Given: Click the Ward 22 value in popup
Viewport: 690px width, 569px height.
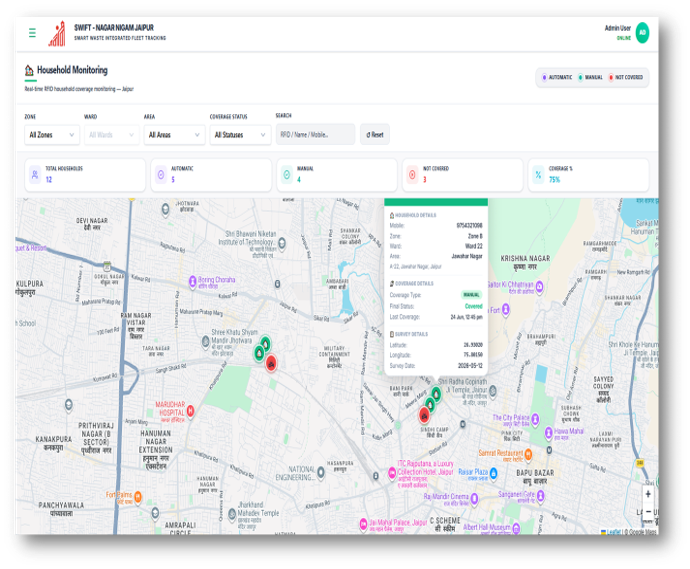Looking at the screenshot, I should click(x=473, y=246).
